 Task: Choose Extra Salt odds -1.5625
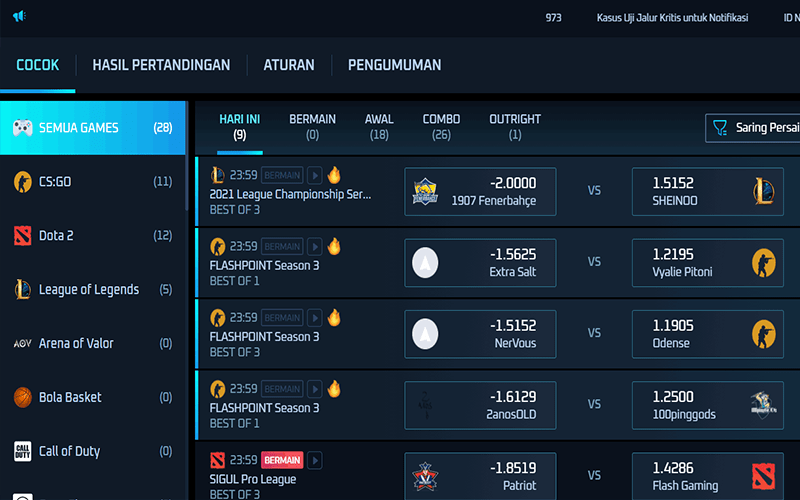[480, 263]
